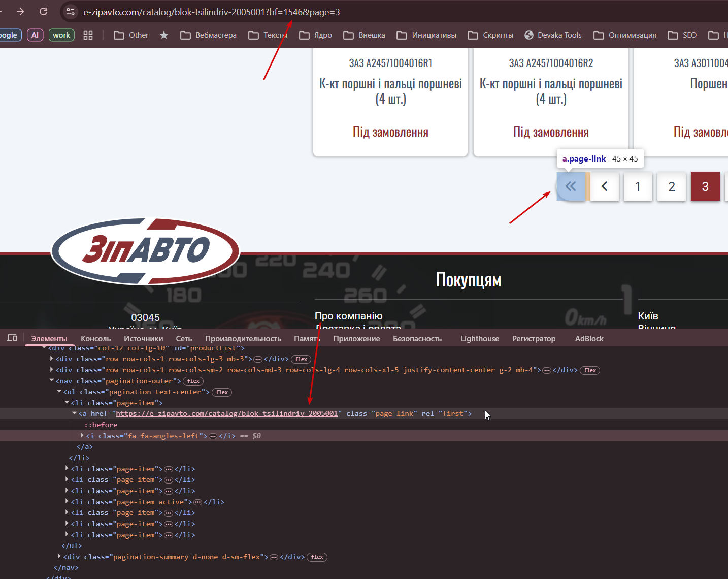
Task: Switch to the Память DevTools tab
Action: [x=307, y=339]
